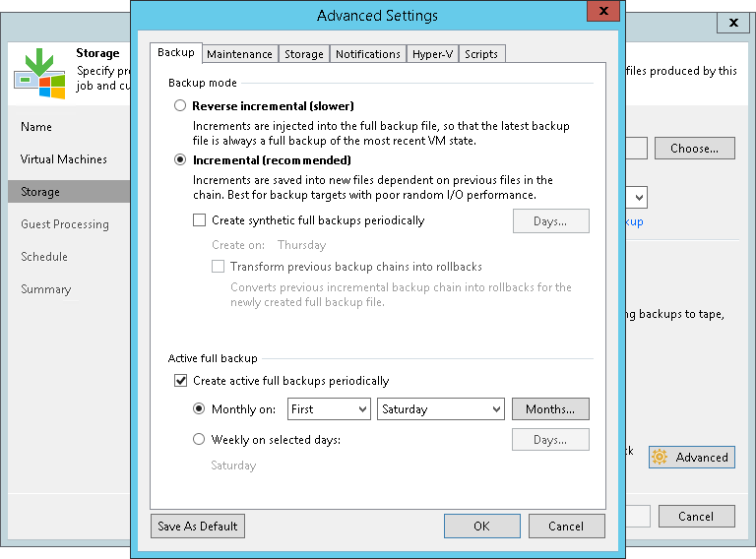Screen dimensions: 756x559
Task: Open the Notifications tab
Action: coord(367,54)
